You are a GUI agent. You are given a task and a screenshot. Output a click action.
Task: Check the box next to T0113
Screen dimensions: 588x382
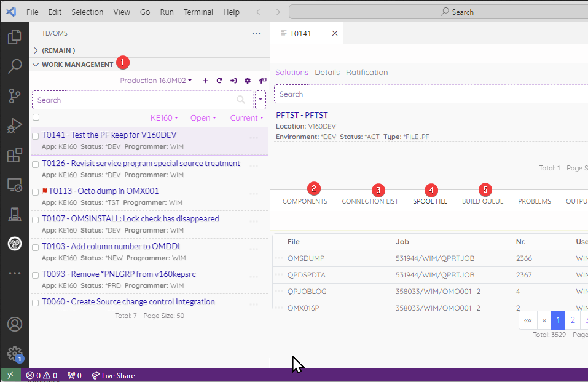[36, 192]
